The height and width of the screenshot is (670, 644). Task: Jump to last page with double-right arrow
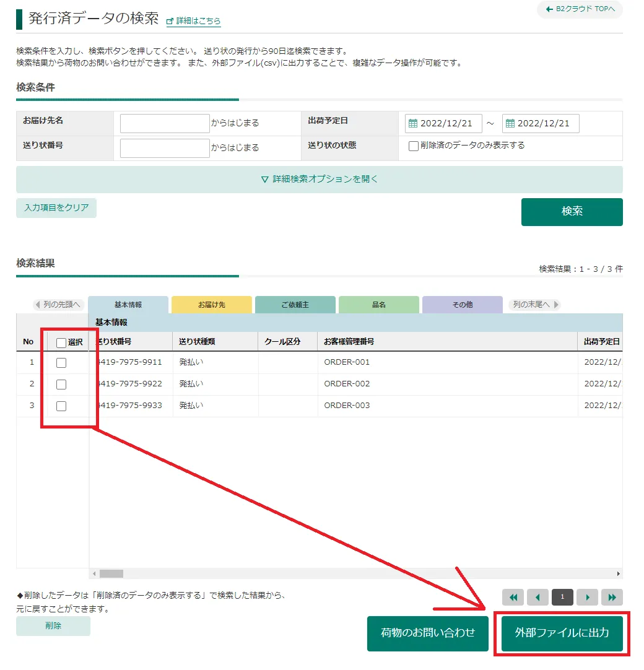612,597
